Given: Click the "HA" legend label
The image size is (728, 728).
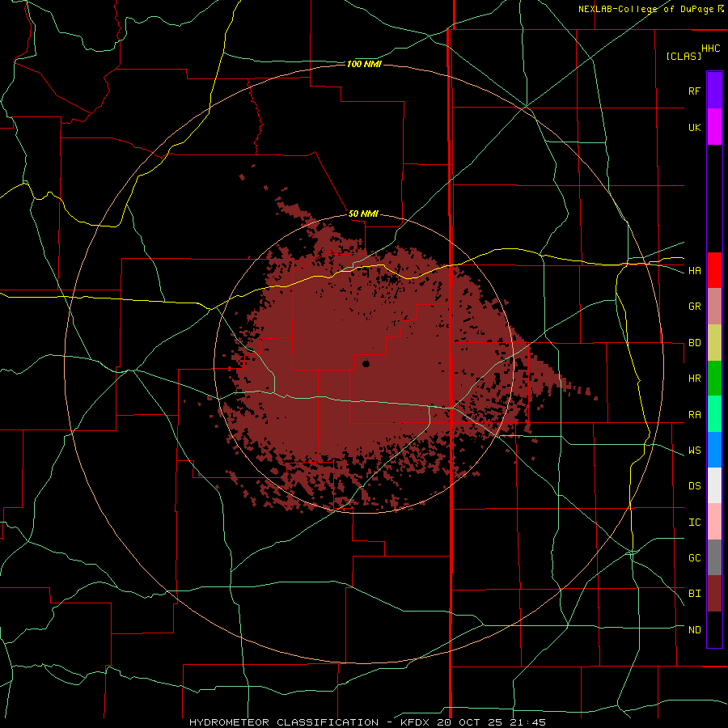Looking at the screenshot, I should tap(694, 270).
